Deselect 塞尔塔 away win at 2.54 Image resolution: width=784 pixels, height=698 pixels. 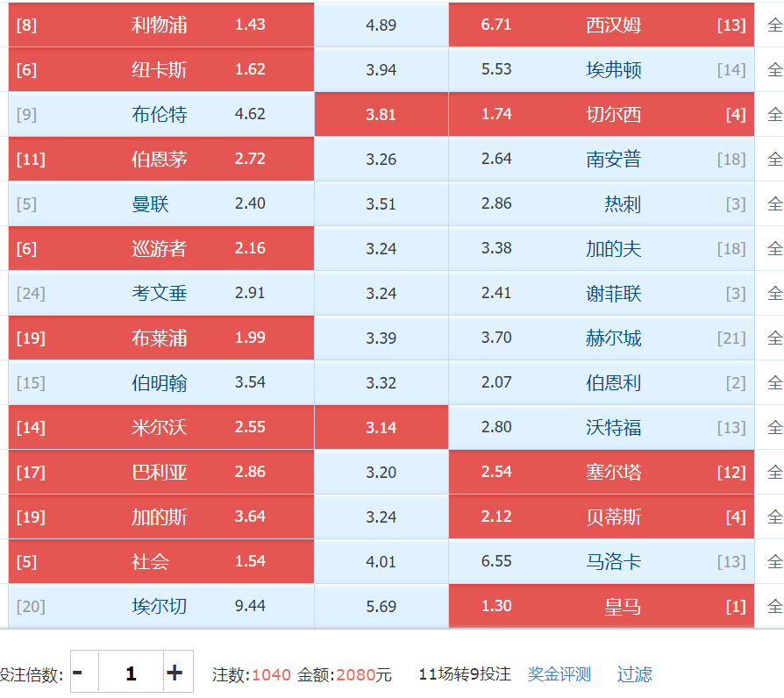click(x=602, y=472)
